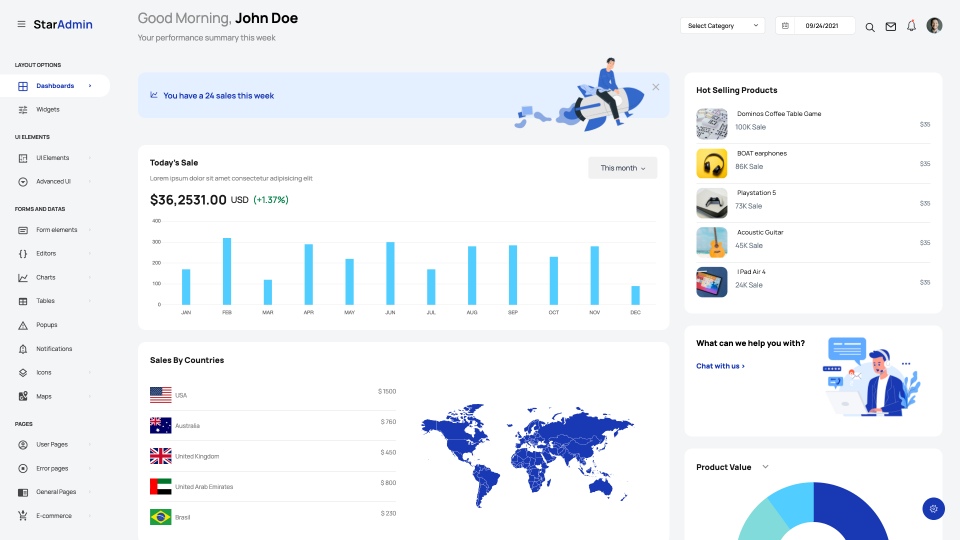Expand the Dashboards menu arrow
Viewport: 960px width, 540px height.
tap(90, 86)
